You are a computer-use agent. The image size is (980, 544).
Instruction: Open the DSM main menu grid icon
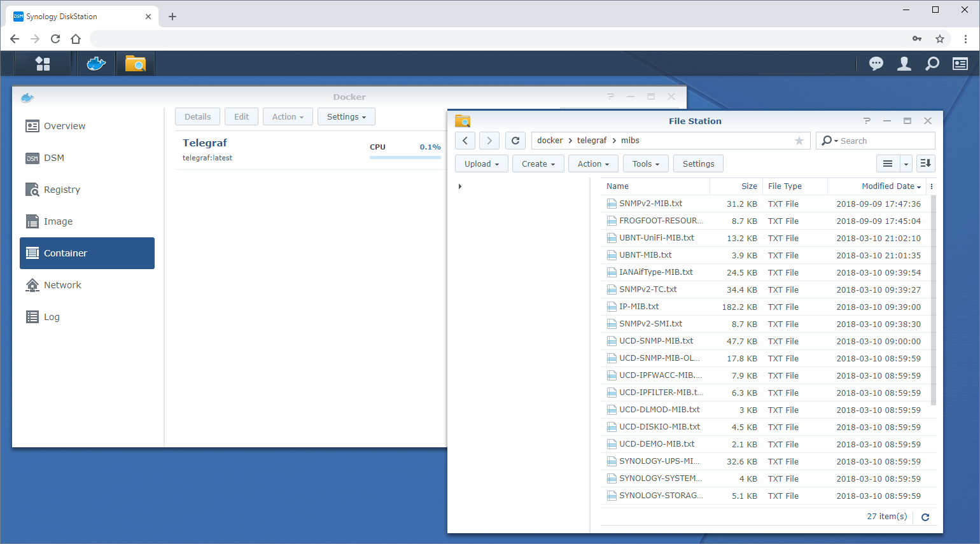click(x=43, y=64)
